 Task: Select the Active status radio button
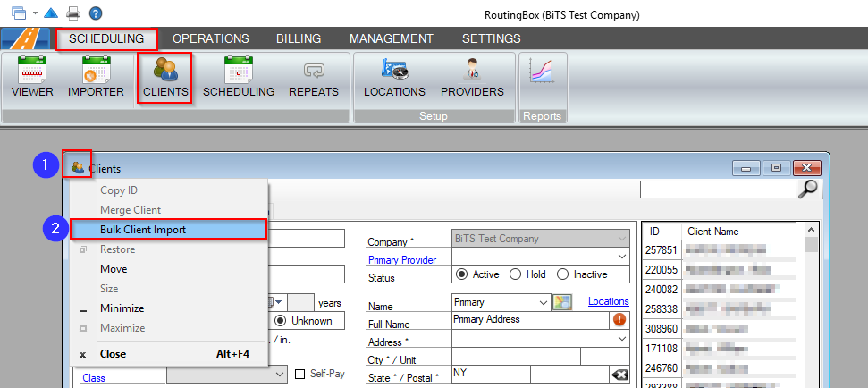(462, 274)
